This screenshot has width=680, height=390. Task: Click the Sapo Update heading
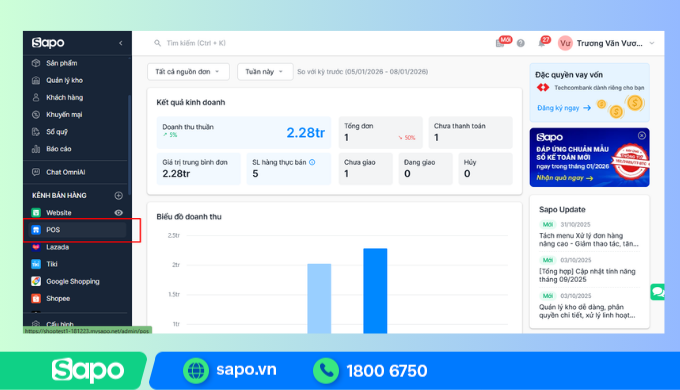[562, 210]
